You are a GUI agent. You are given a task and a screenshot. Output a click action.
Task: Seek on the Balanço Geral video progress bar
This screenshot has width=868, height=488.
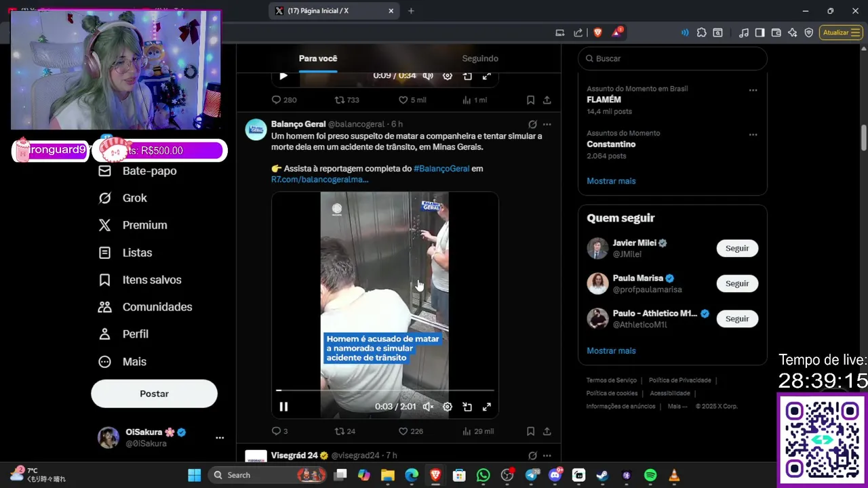point(384,390)
